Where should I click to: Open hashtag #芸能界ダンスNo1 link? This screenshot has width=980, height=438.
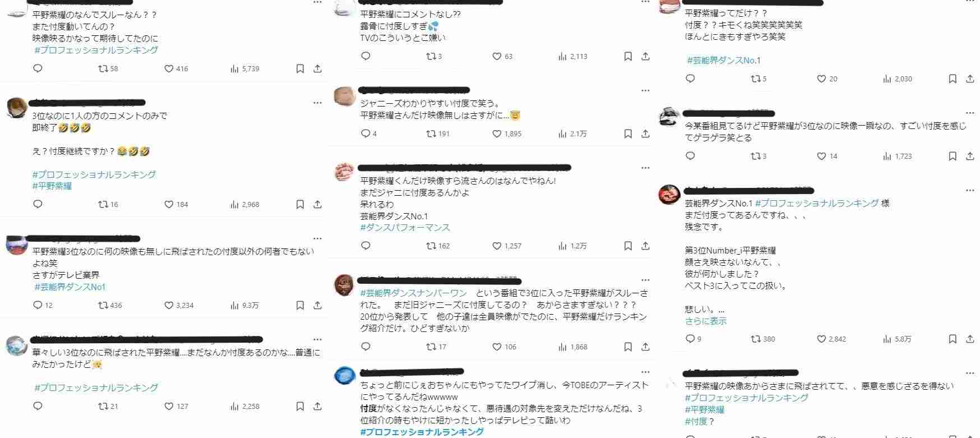pos(70,287)
